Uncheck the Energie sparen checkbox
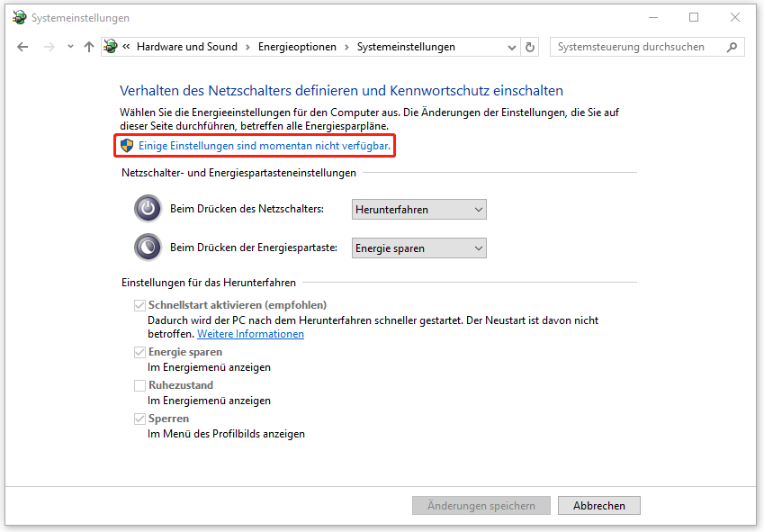The image size is (764, 532). click(139, 352)
